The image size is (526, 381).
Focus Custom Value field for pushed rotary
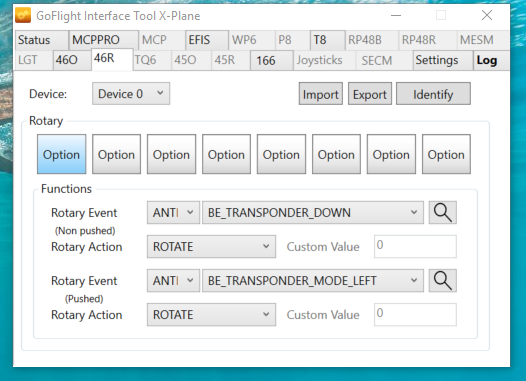[x=415, y=315]
